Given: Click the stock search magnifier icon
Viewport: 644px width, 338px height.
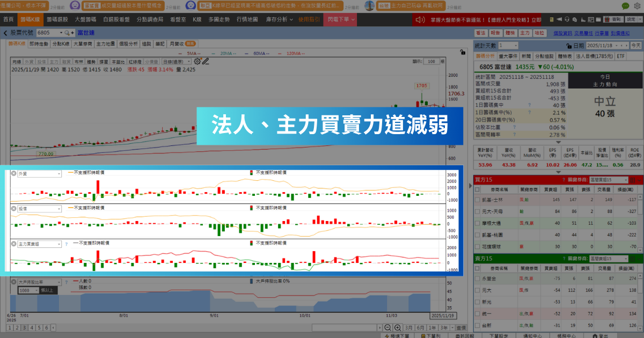Looking at the screenshot, I should click(x=67, y=33).
